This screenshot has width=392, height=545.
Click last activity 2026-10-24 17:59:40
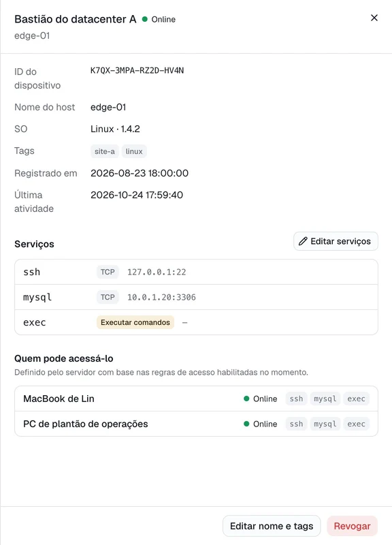137,195
